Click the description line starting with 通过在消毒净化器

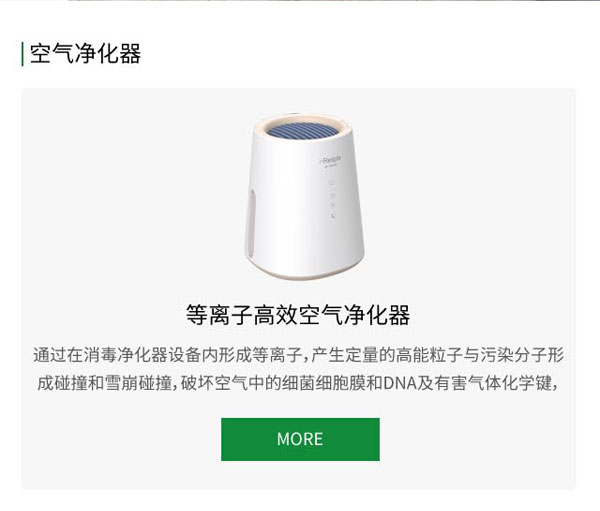click(x=298, y=355)
